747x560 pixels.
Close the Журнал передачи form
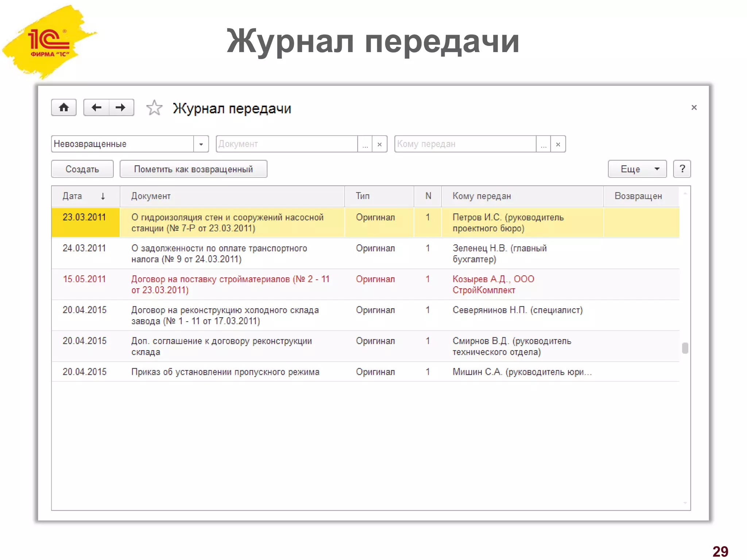pos(694,107)
